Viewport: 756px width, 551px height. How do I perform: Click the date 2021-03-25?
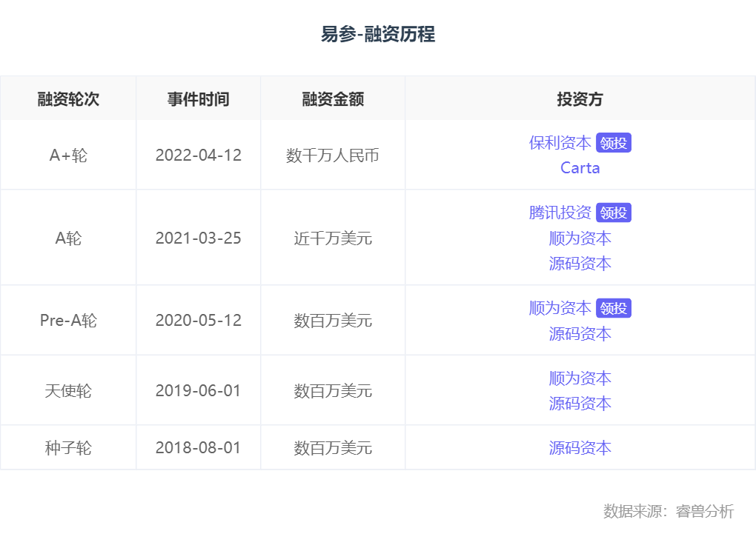pos(198,238)
